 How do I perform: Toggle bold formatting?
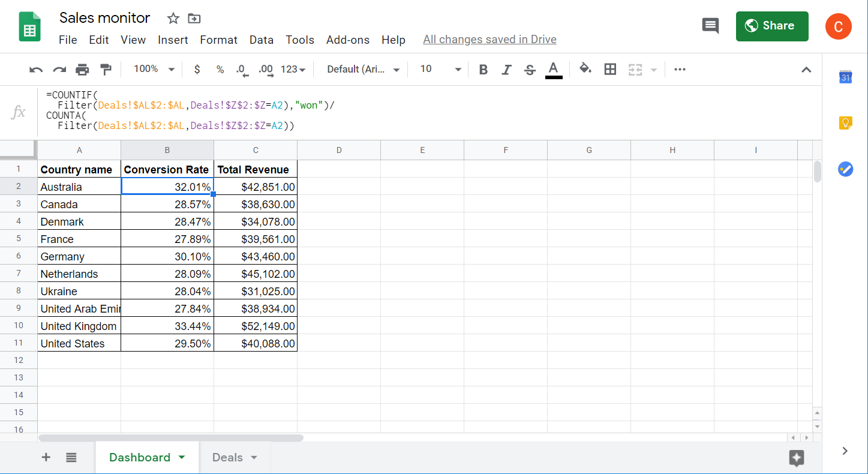483,69
